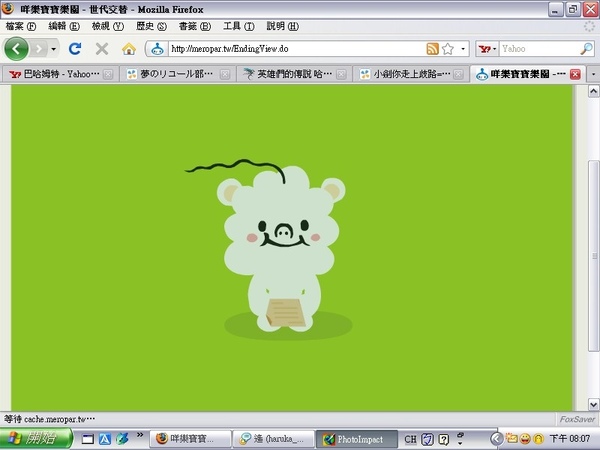Subscribe via the RSS feed icon
The image size is (600, 450).
[432, 49]
